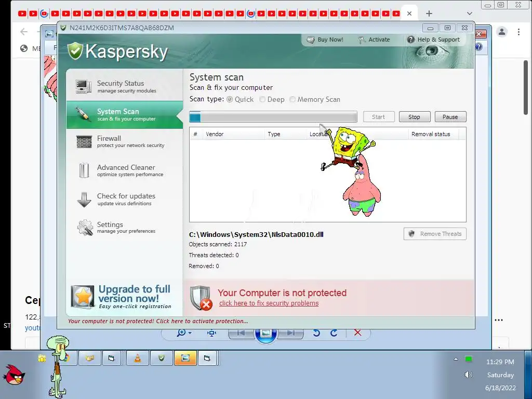Click the 11:29 PM taskbar clock
Viewport: 532px width, 399px height.
coord(500,362)
